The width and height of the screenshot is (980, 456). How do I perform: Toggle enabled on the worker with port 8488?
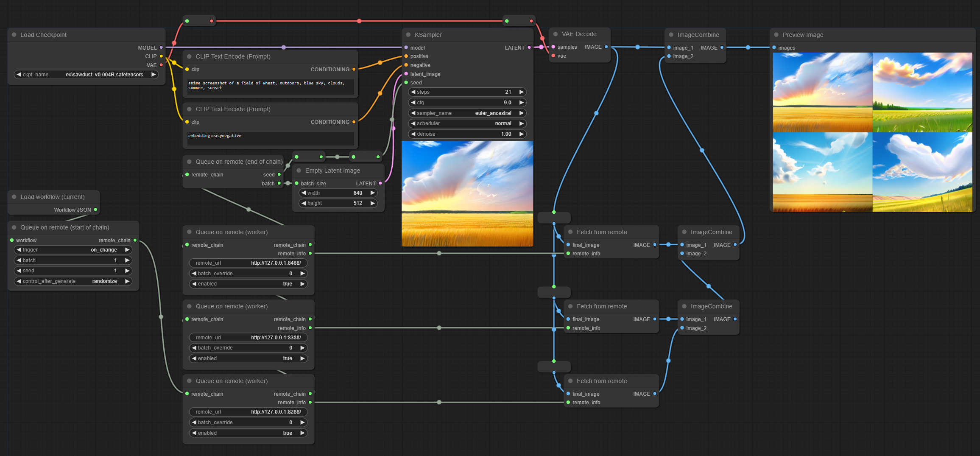[x=248, y=284]
